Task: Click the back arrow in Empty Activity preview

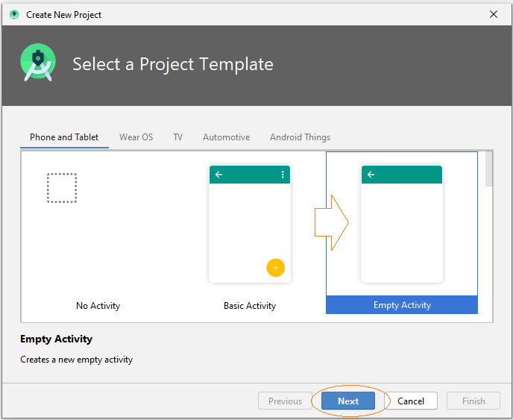Action: [371, 175]
